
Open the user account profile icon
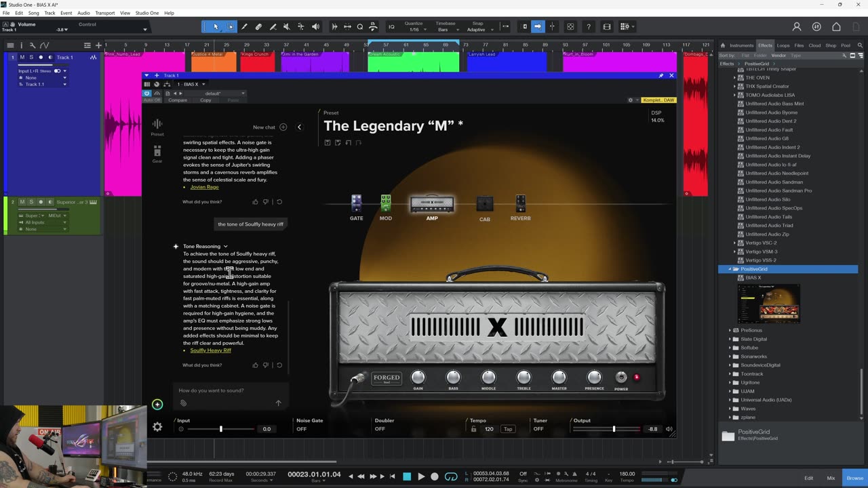pos(797,26)
